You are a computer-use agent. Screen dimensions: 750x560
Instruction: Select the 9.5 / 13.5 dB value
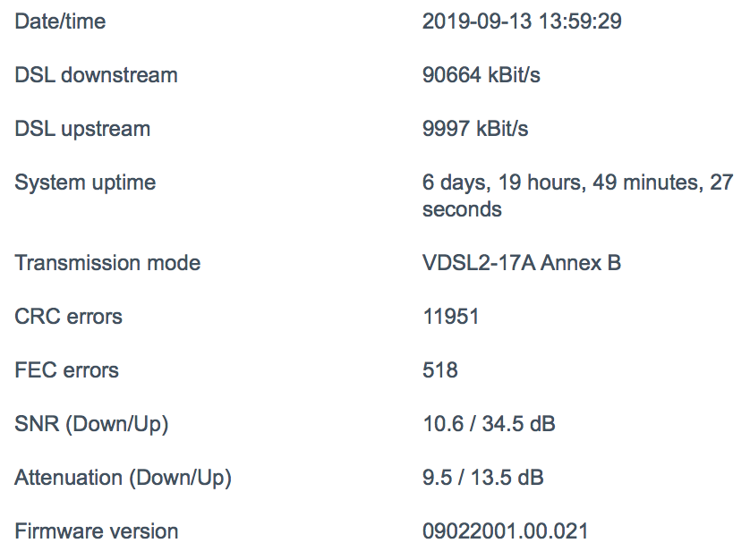pos(483,478)
